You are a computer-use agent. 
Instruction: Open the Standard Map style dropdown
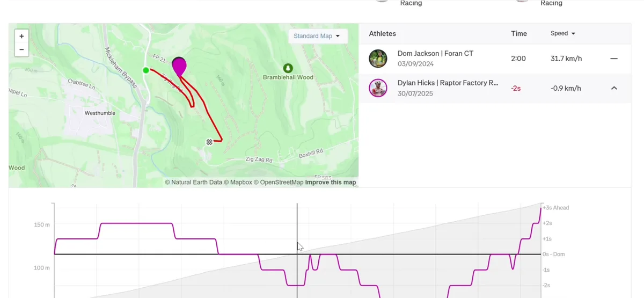(x=317, y=36)
